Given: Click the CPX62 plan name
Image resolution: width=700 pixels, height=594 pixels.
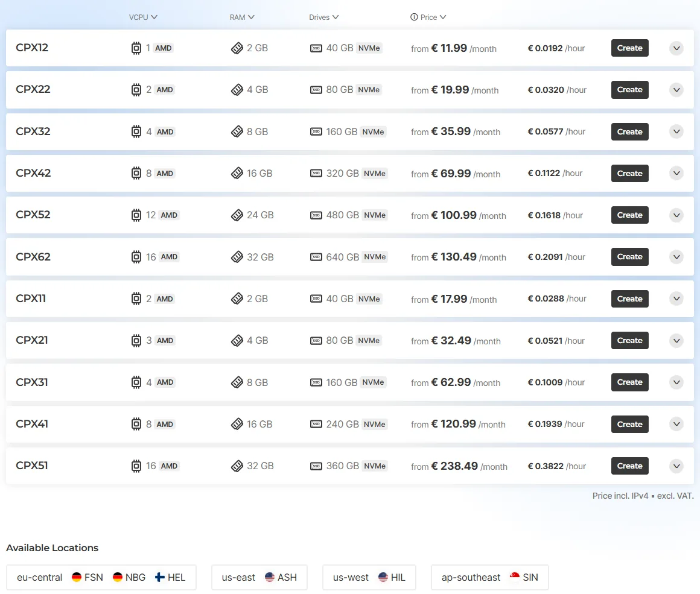Looking at the screenshot, I should point(33,257).
